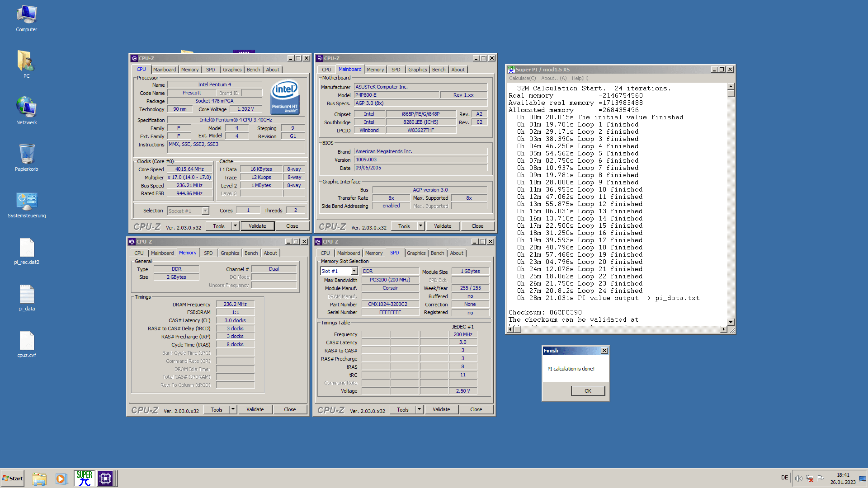Click the CPU tab CPU-Z window title icon
This screenshot has width=868, height=488.
[134, 58]
